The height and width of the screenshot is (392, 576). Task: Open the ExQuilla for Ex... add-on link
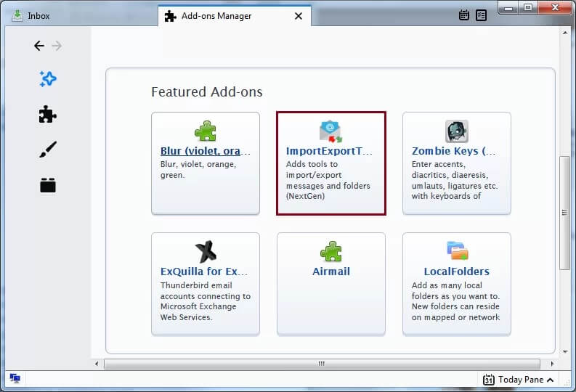click(204, 271)
